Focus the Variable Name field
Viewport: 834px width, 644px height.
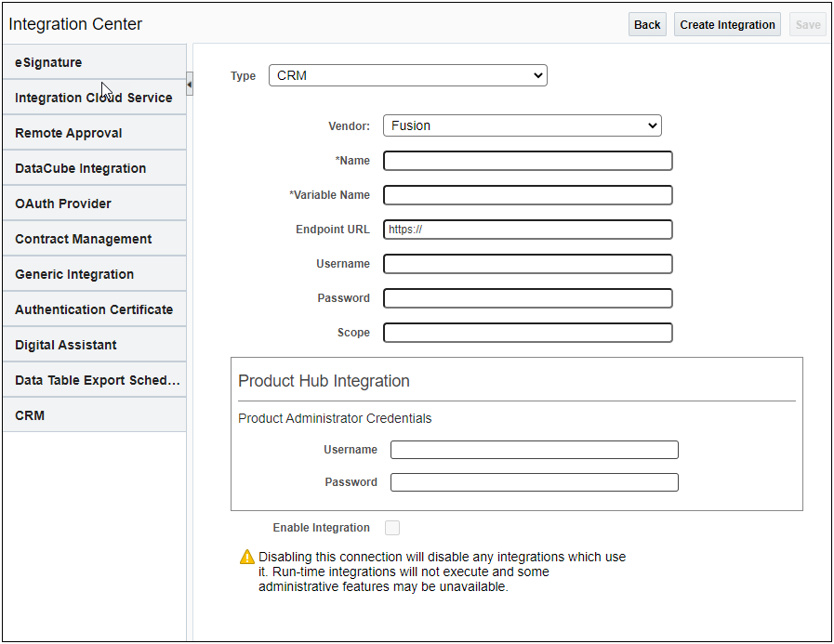pyautogui.click(x=527, y=195)
